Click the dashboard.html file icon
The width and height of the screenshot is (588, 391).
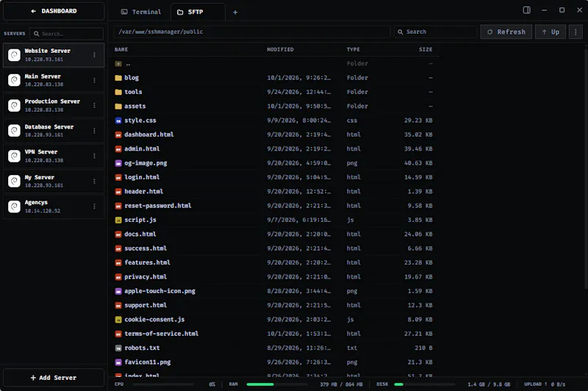118,134
